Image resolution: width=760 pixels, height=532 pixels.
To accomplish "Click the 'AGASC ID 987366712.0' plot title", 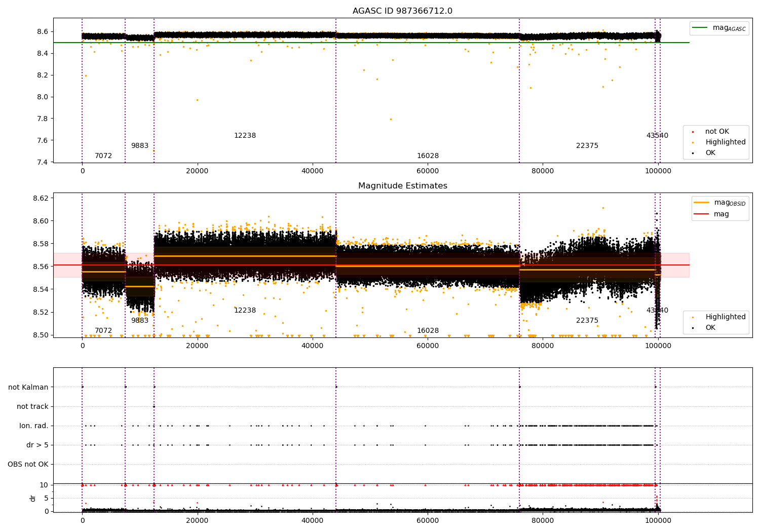I will click(402, 11).
